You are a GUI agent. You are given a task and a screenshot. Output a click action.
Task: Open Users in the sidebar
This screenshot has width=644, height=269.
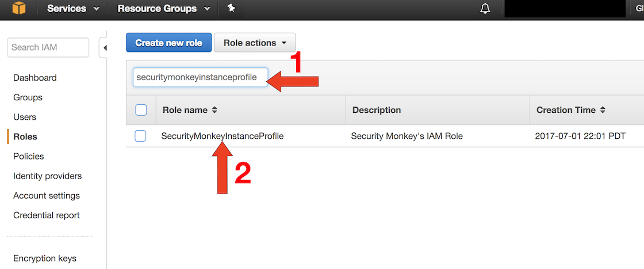25,117
